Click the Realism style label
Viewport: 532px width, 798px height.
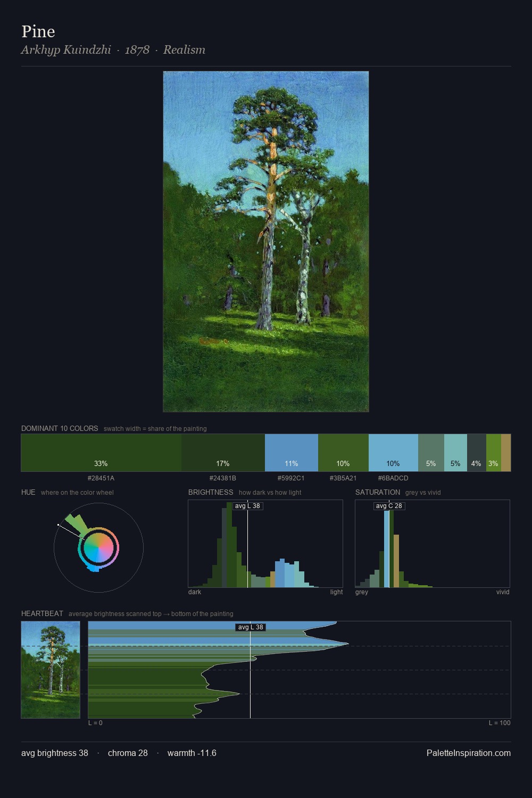[184, 50]
